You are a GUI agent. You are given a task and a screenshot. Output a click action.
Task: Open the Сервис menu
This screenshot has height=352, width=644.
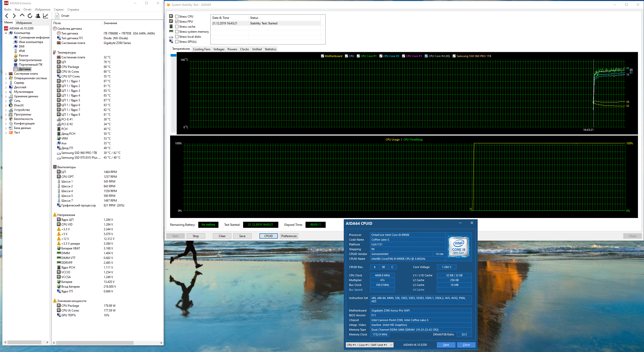(x=59, y=10)
